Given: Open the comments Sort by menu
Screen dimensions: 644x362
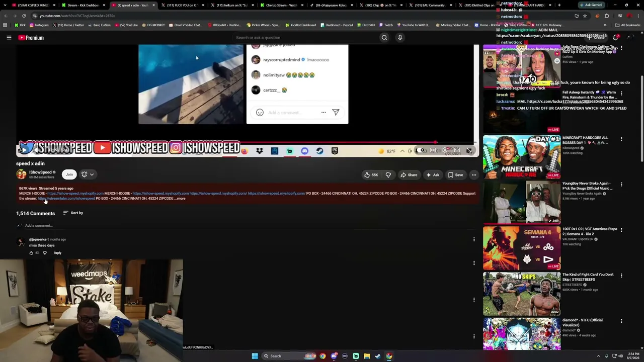Looking at the screenshot, I should coord(73,213).
